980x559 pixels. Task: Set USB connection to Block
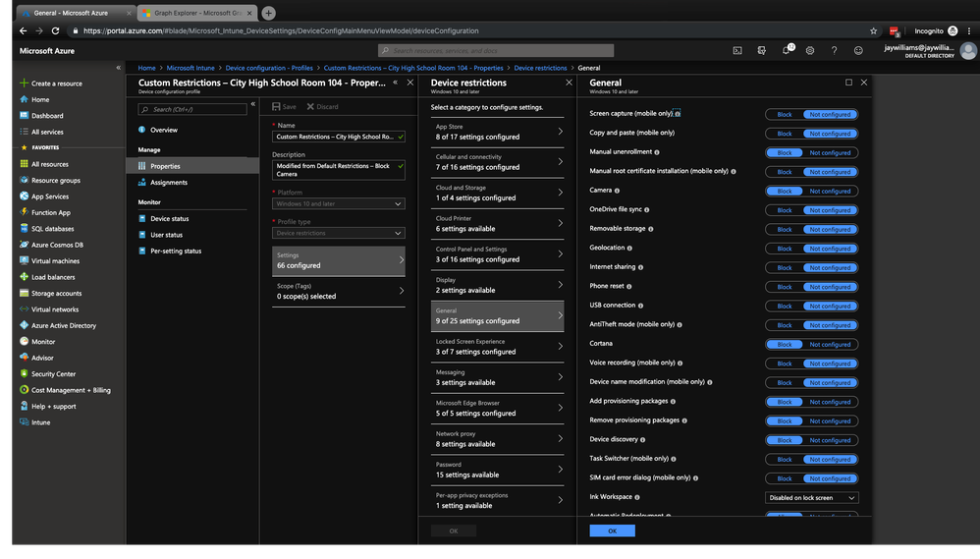click(785, 307)
